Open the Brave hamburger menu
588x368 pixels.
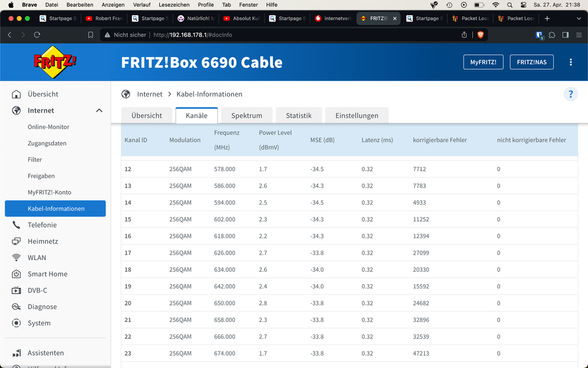579,35
